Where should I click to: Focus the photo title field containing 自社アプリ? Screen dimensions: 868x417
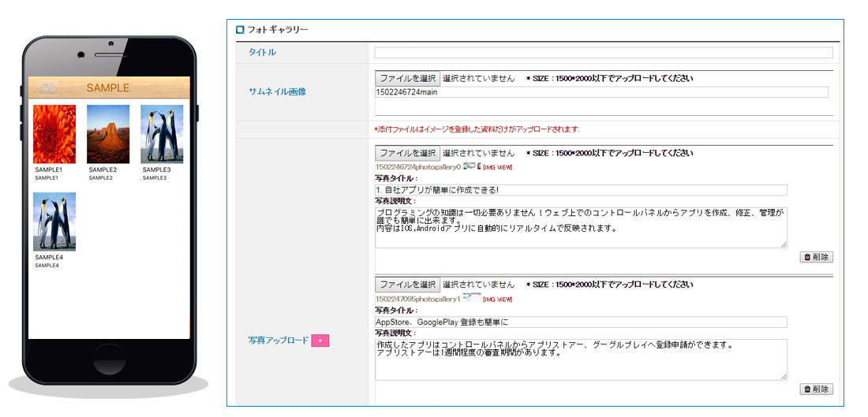click(x=581, y=190)
